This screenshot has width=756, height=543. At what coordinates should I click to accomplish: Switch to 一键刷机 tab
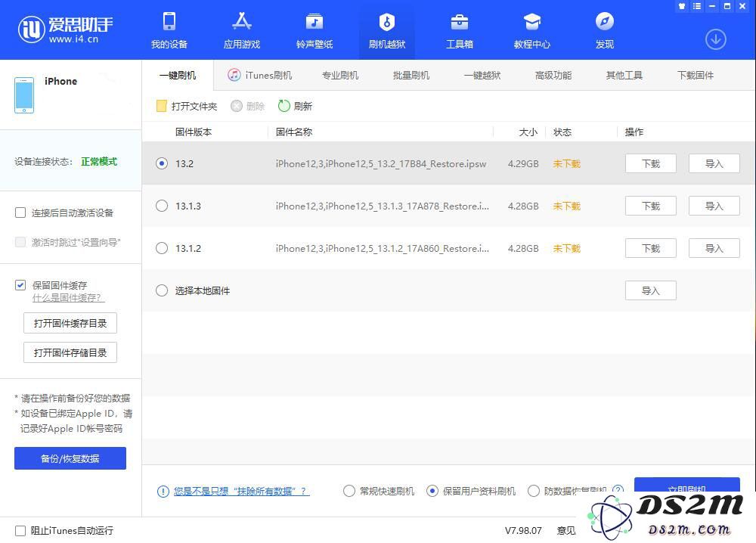point(178,75)
